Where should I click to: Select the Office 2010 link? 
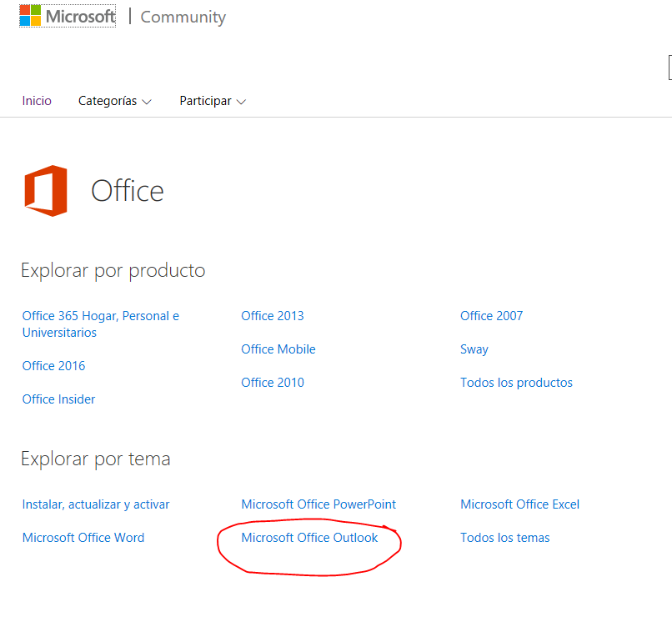click(273, 383)
